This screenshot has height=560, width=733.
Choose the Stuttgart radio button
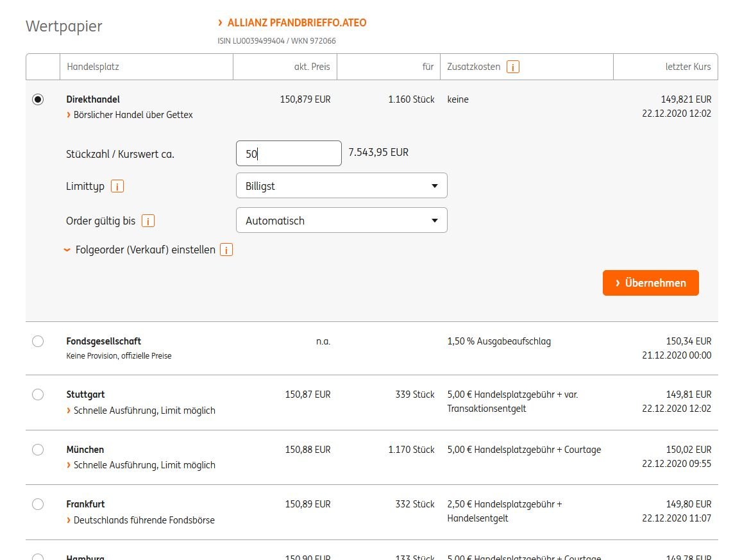pos(38,395)
